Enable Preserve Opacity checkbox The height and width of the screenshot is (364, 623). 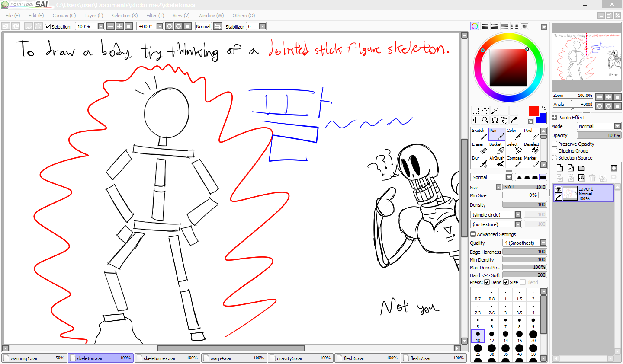555,144
